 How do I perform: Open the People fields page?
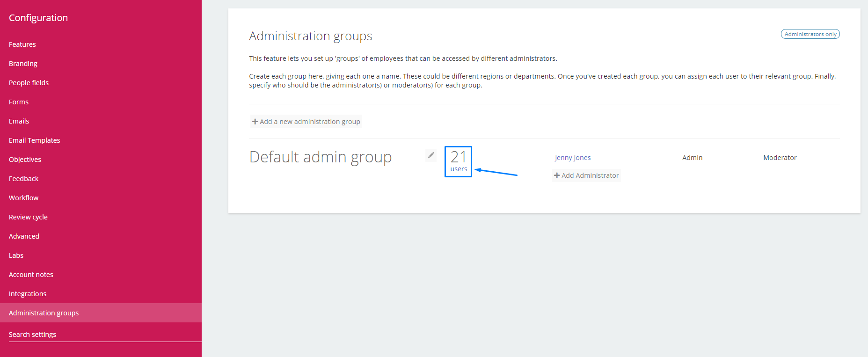(29, 83)
